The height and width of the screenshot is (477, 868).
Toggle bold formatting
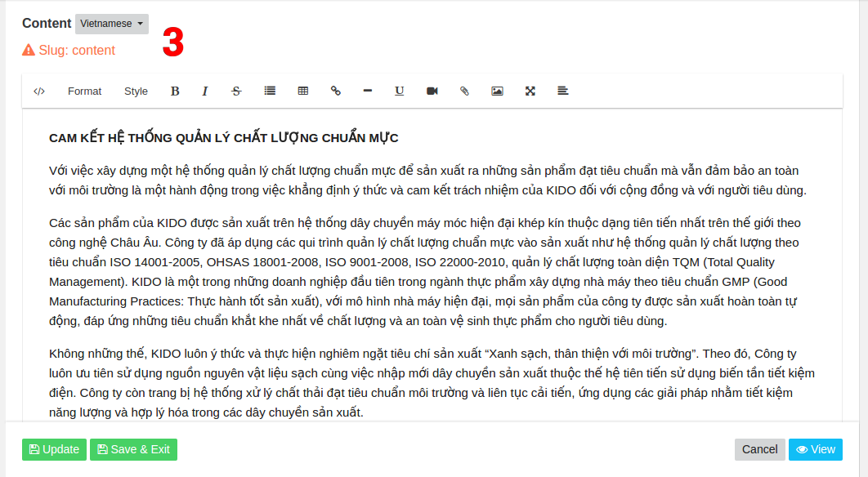(x=175, y=91)
